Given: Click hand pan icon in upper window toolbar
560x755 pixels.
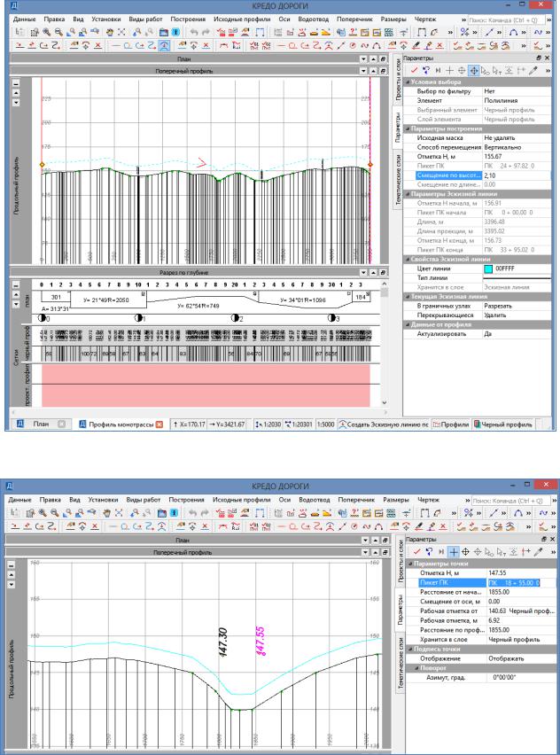Looking at the screenshot, I should 109,32.
